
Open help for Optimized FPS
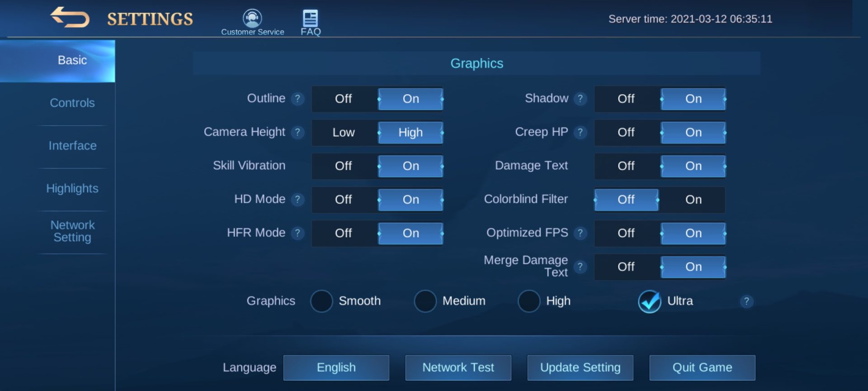(580, 233)
